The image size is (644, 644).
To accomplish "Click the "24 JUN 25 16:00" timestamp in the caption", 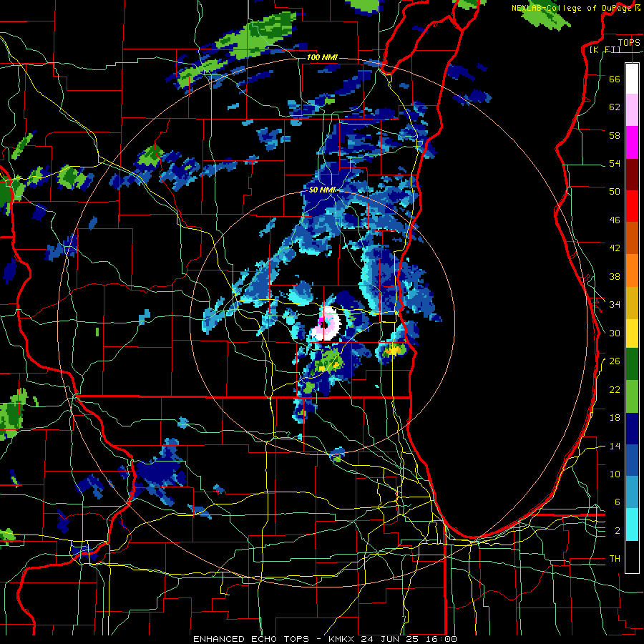I will pos(409,639).
